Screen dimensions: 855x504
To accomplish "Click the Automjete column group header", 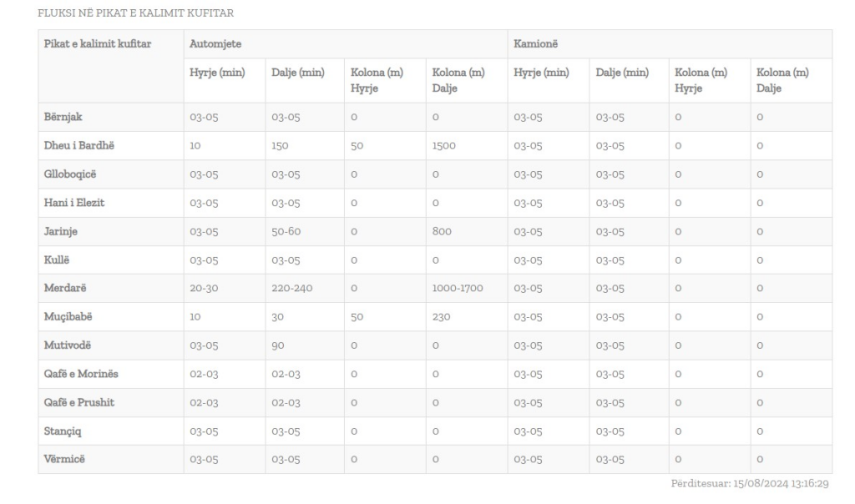I will point(215,43).
